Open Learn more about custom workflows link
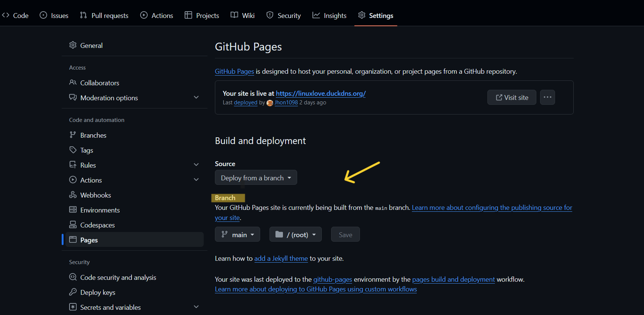 pyautogui.click(x=316, y=289)
